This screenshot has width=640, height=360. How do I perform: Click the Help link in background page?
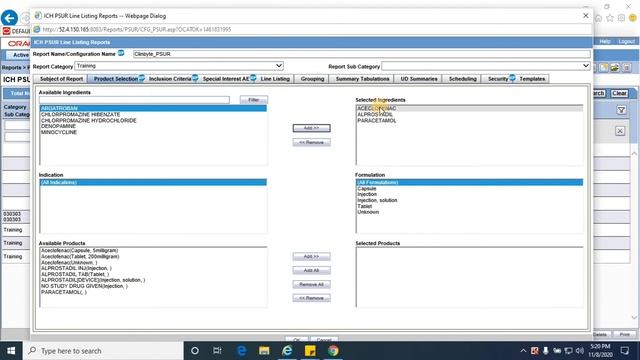(x=605, y=42)
